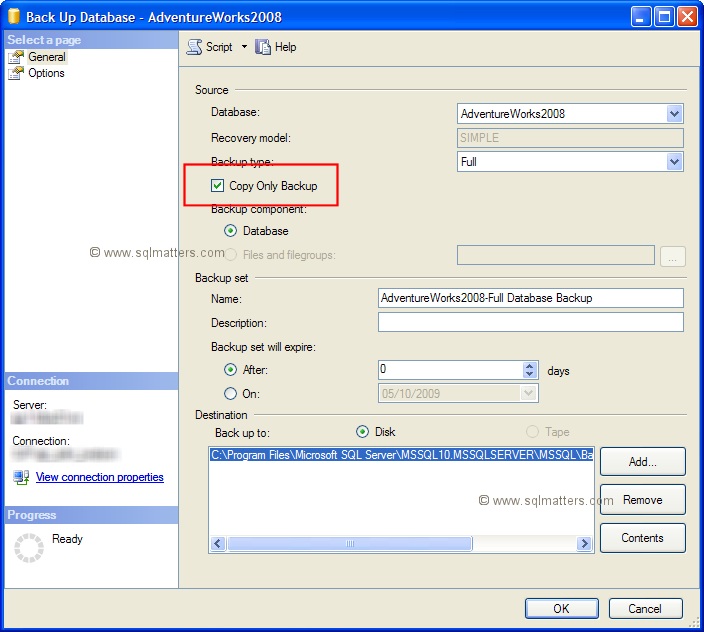Click the horizontal scrollbar thumb
The image size is (704, 632).
(350, 544)
